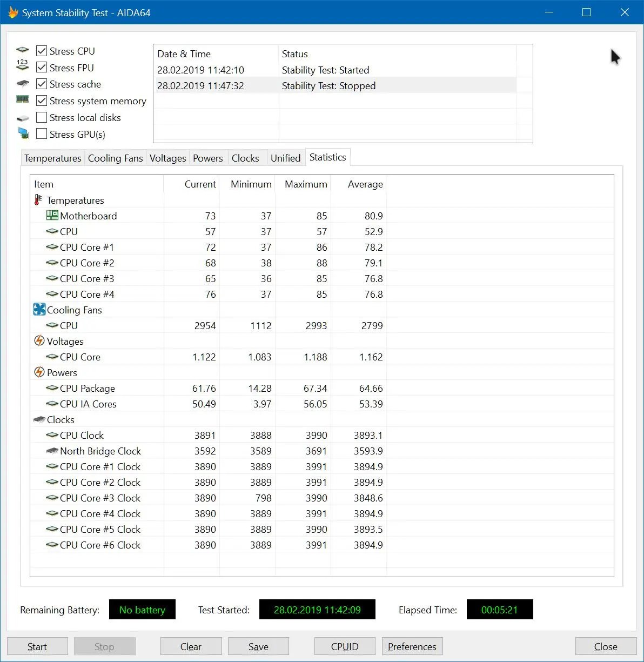The height and width of the screenshot is (662, 644).
Task: Click the Motherboard row label
Action: 88,216
